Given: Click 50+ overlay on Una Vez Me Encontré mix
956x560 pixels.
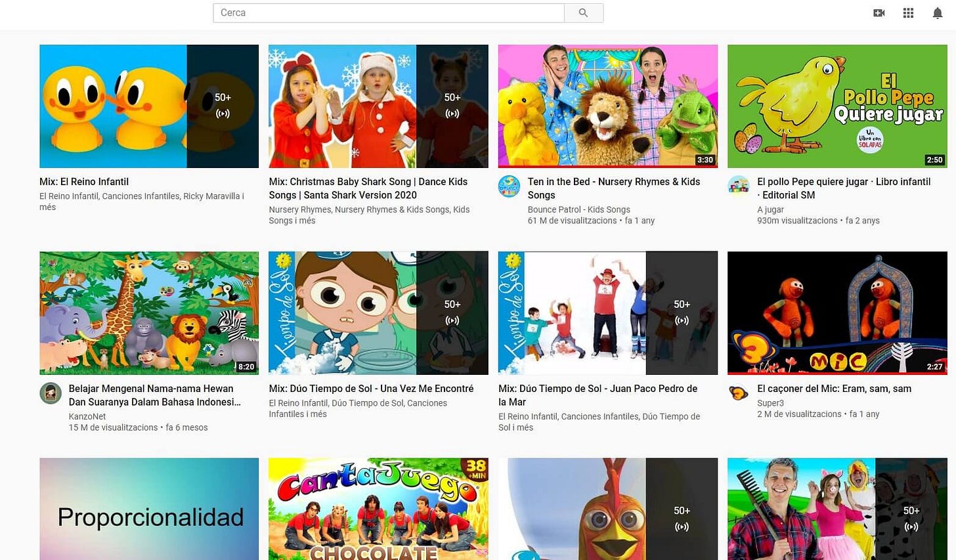Looking at the screenshot, I should click(x=452, y=312).
